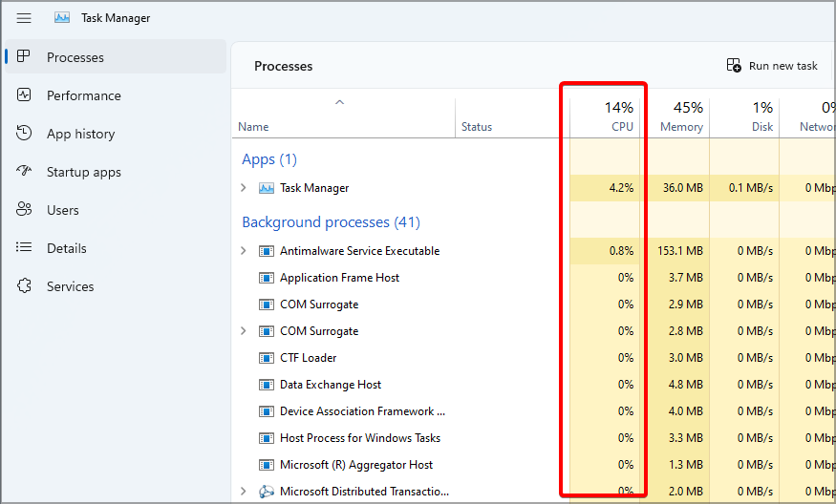The image size is (836, 504).
Task: Click the Services puzzle icon
Action: coord(24,285)
